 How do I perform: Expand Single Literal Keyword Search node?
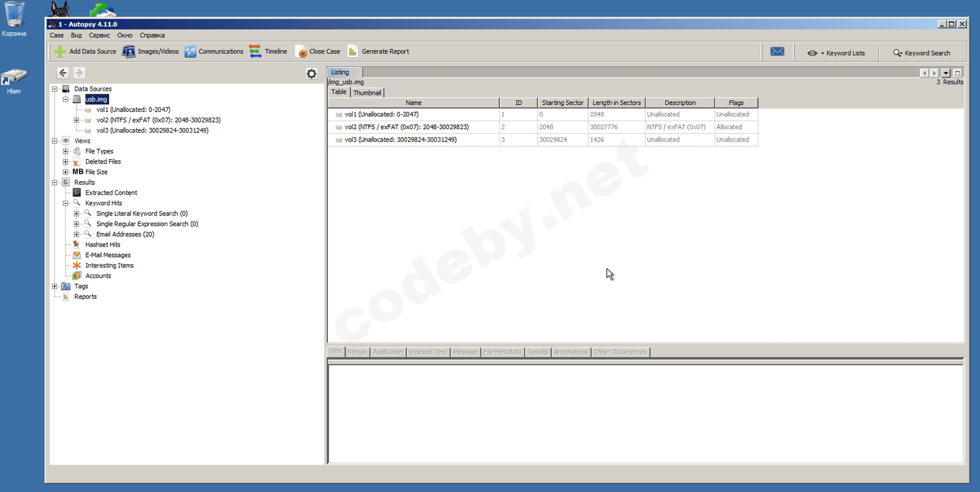[x=77, y=214]
